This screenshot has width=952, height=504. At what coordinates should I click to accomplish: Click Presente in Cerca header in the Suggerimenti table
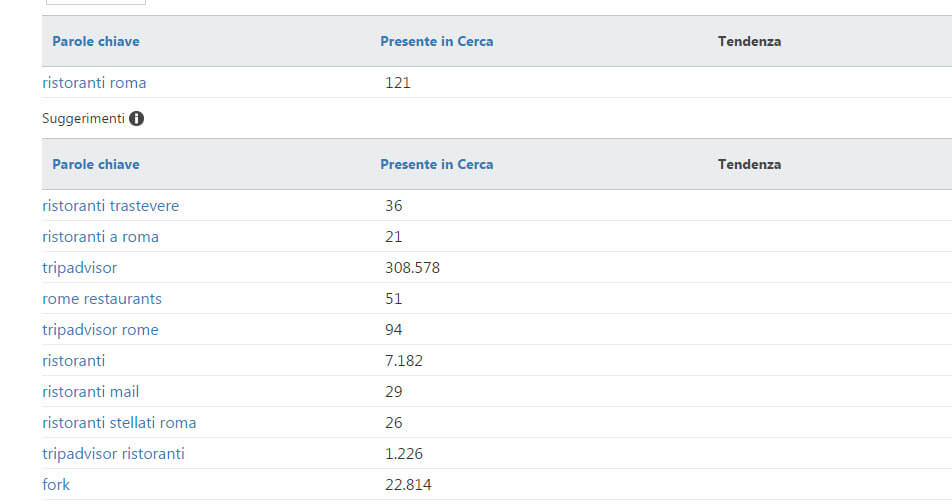tap(436, 164)
